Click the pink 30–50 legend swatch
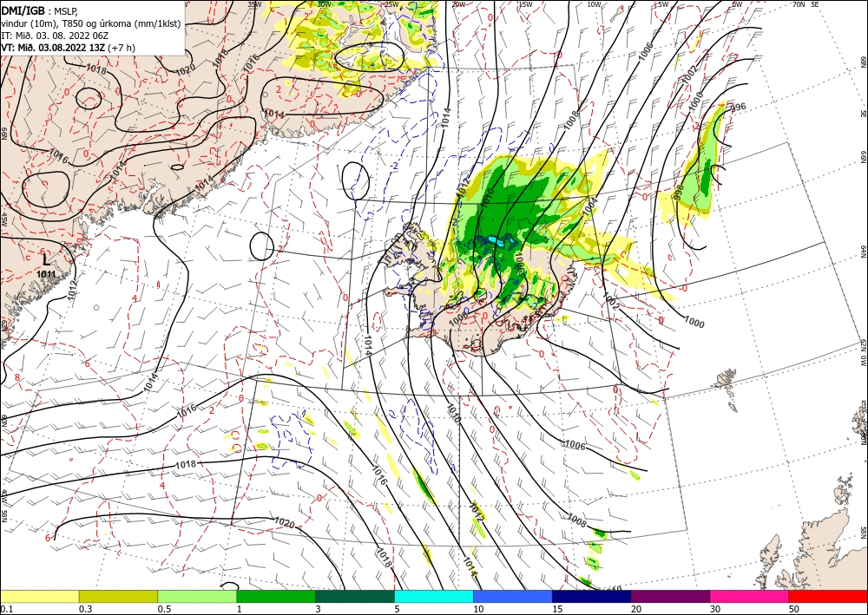The image size is (868, 615). (x=750, y=596)
